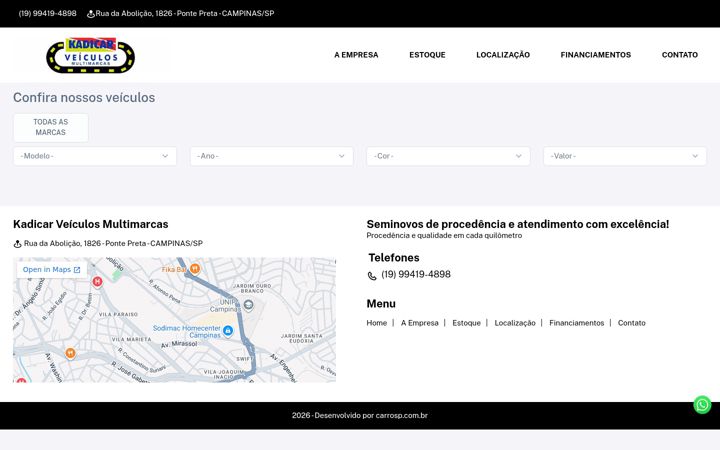Click the embedded map area
The image size is (720, 450).
click(174, 320)
